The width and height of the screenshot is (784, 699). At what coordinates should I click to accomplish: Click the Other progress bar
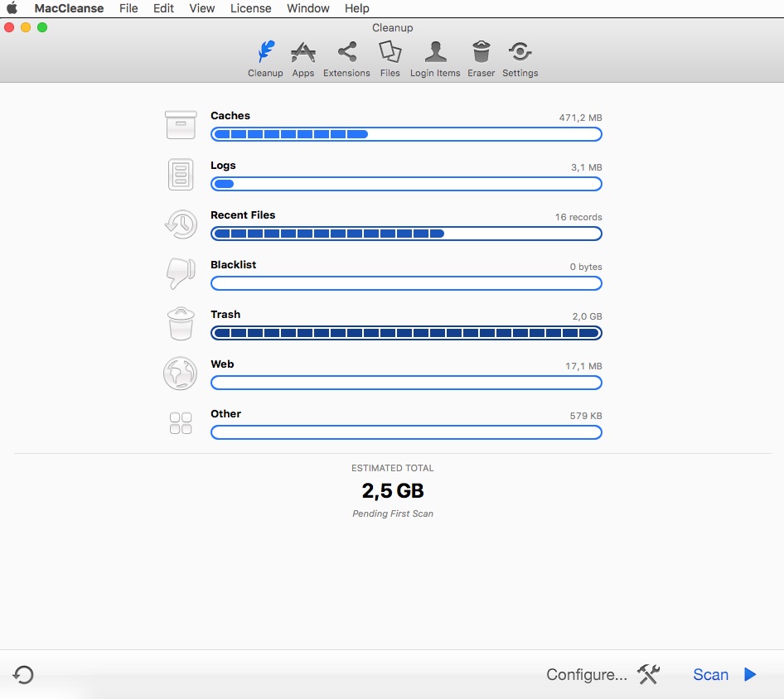pos(406,432)
